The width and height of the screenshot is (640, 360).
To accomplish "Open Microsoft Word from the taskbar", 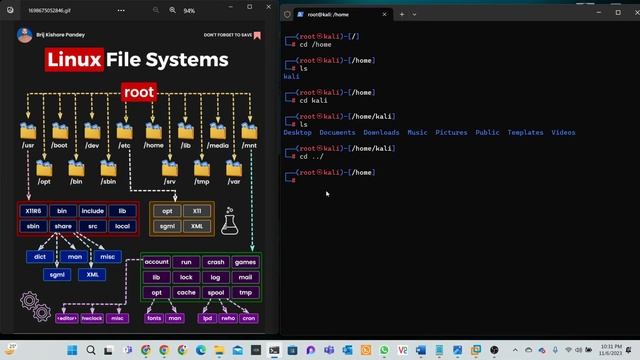I will click(x=421, y=350).
